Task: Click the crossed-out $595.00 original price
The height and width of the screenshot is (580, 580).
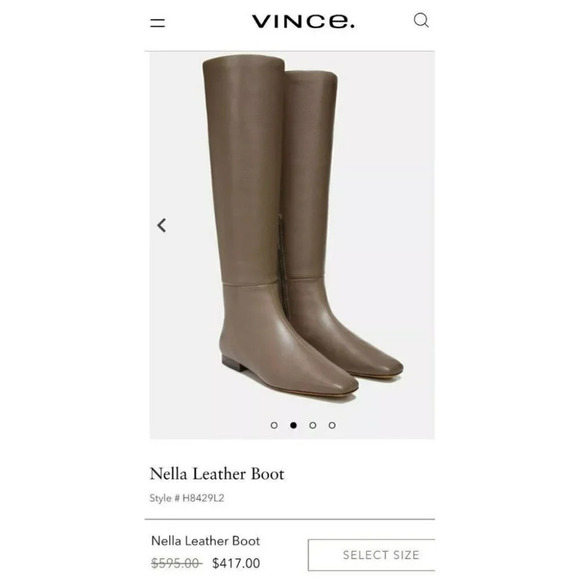Action: click(176, 563)
